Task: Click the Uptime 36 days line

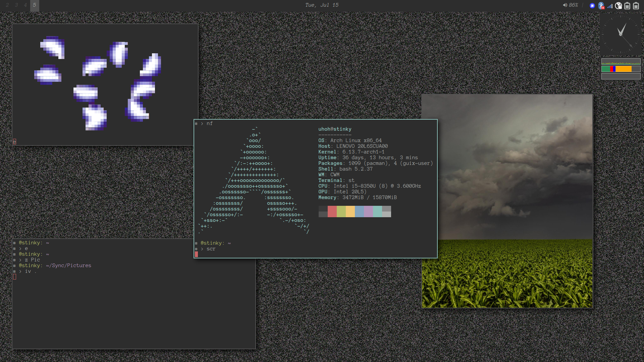Action: pos(368,158)
